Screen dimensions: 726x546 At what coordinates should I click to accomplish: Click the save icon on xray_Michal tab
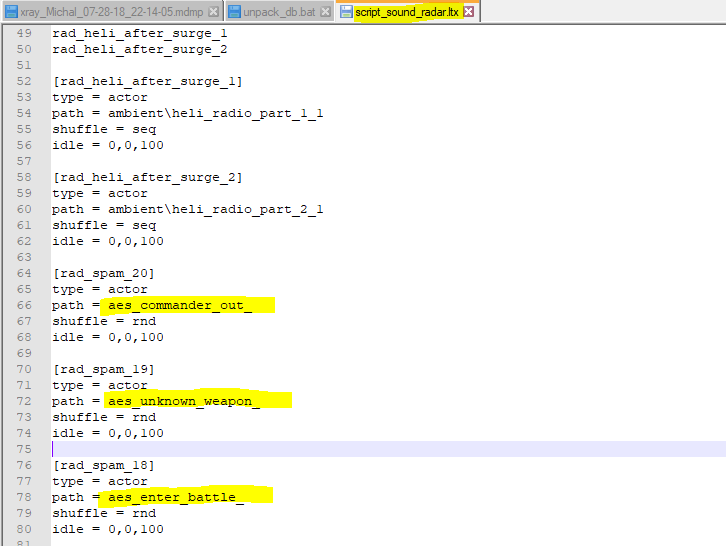[x=12, y=12]
